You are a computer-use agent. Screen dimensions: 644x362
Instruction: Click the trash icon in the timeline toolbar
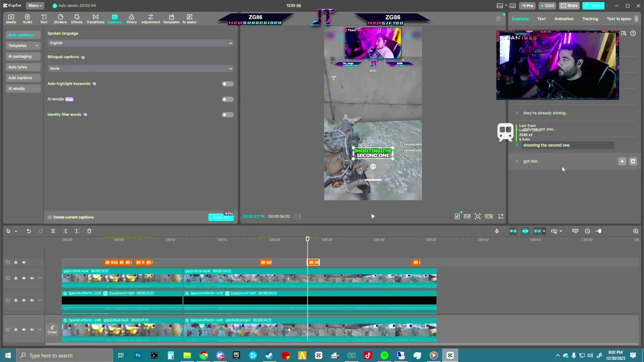(89, 231)
